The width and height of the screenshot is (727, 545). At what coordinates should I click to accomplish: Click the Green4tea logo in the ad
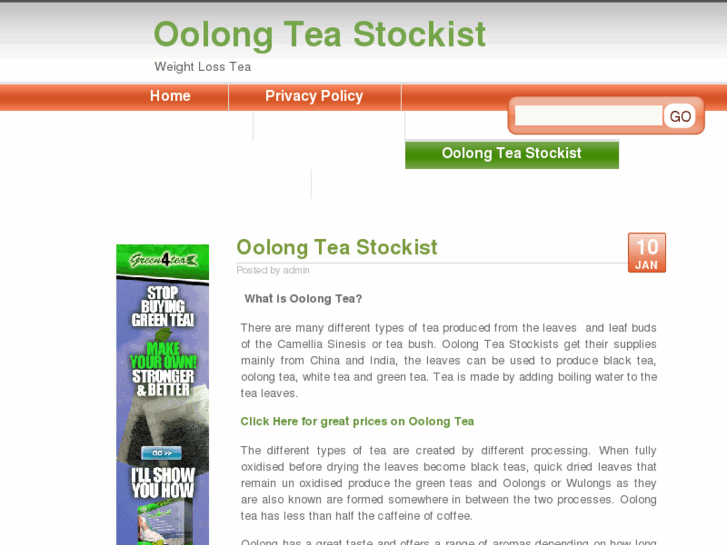coord(163,260)
